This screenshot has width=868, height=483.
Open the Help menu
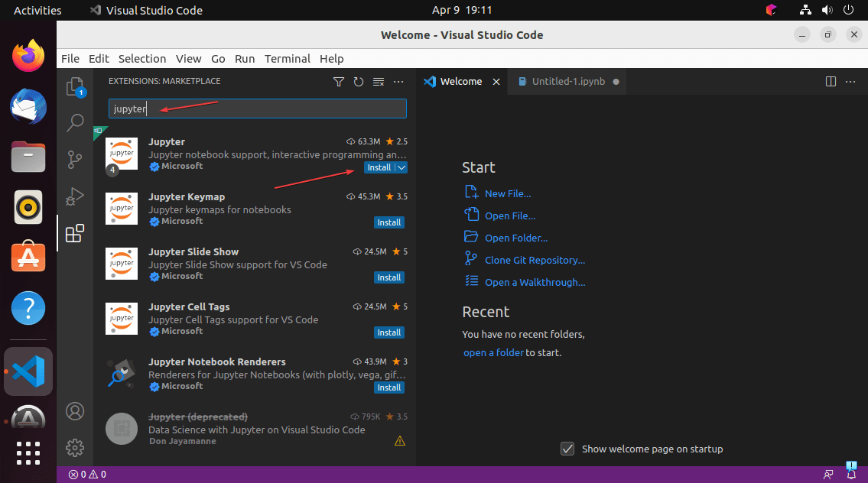click(332, 59)
